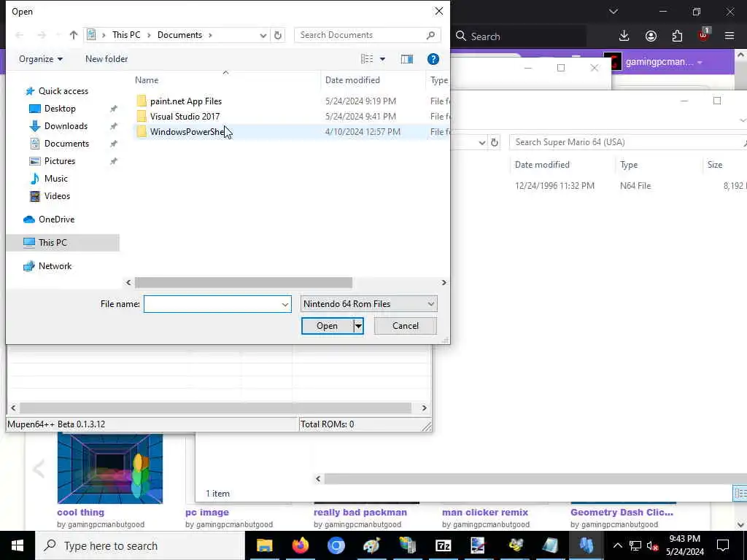This screenshot has height=560, width=747.
Task: Go to Documents in navigation pane
Action: coord(66,144)
